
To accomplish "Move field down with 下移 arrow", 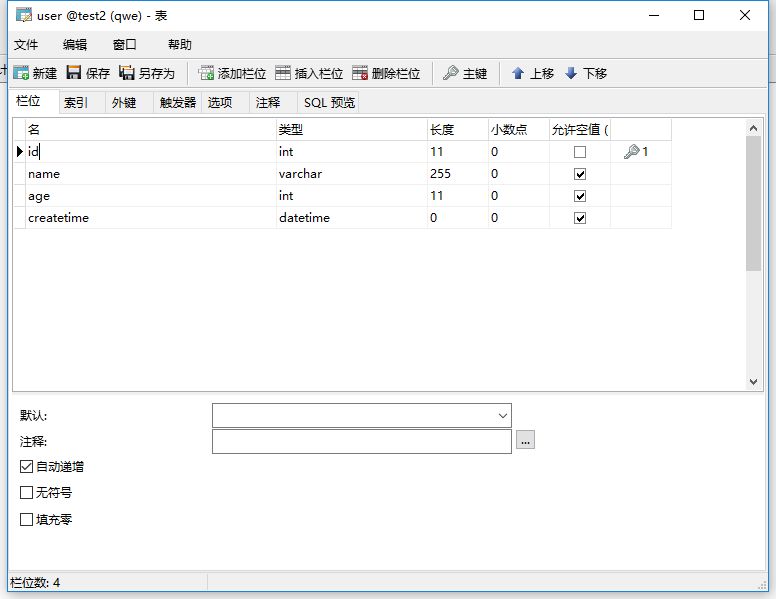I will 571,73.
